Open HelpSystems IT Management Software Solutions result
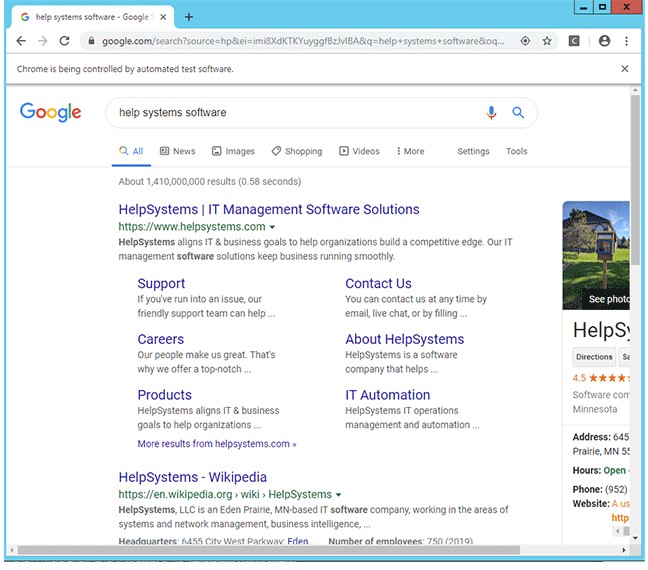 (x=269, y=210)
